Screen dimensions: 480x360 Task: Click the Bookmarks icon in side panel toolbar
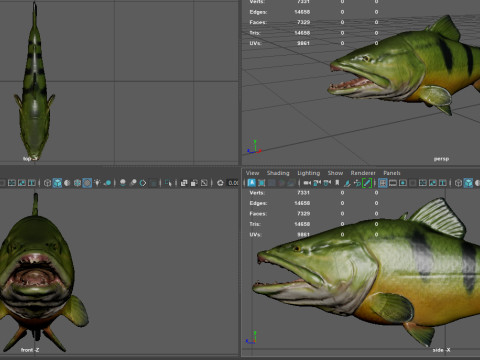(x=337, y=183)
